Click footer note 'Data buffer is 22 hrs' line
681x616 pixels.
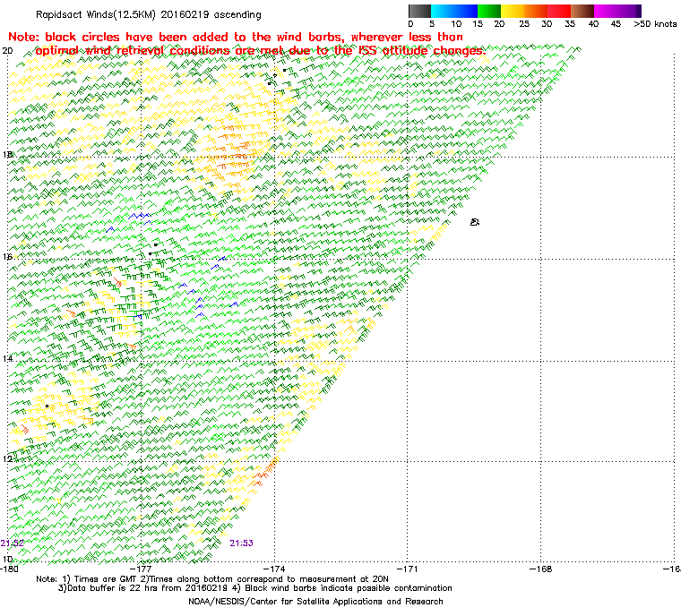[255, 588]
